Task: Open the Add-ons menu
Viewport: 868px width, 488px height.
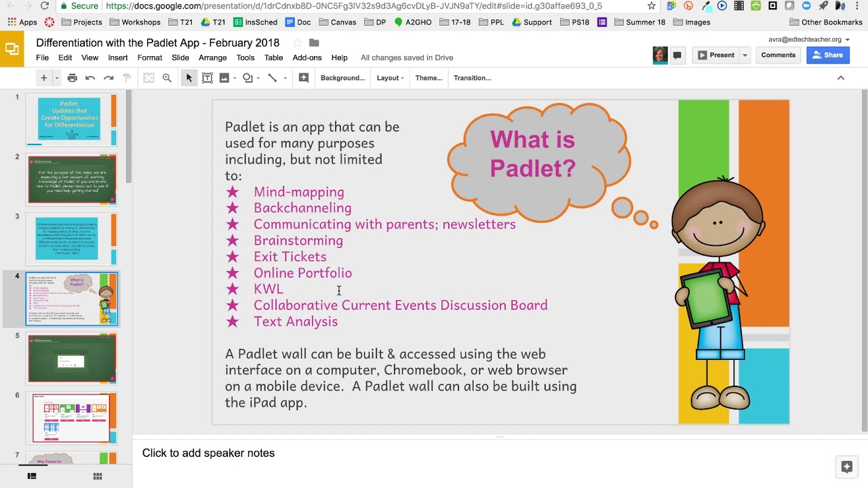Action: [x=307, y=58]
